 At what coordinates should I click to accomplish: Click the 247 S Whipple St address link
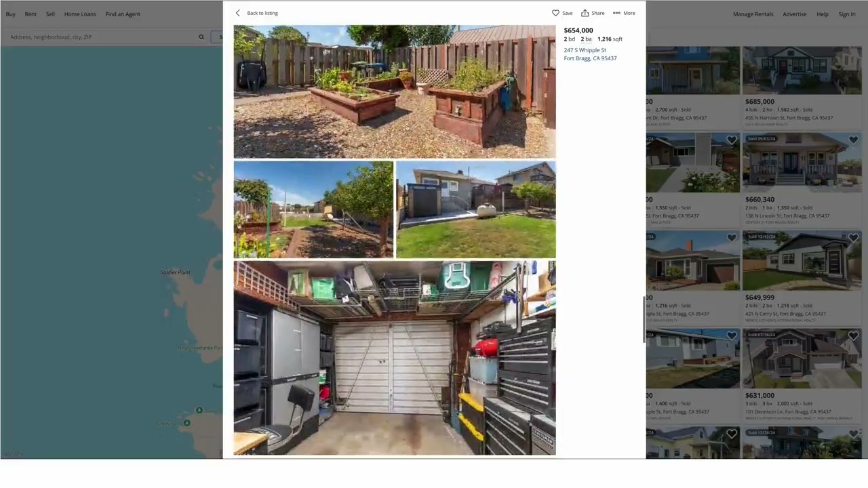590,54
